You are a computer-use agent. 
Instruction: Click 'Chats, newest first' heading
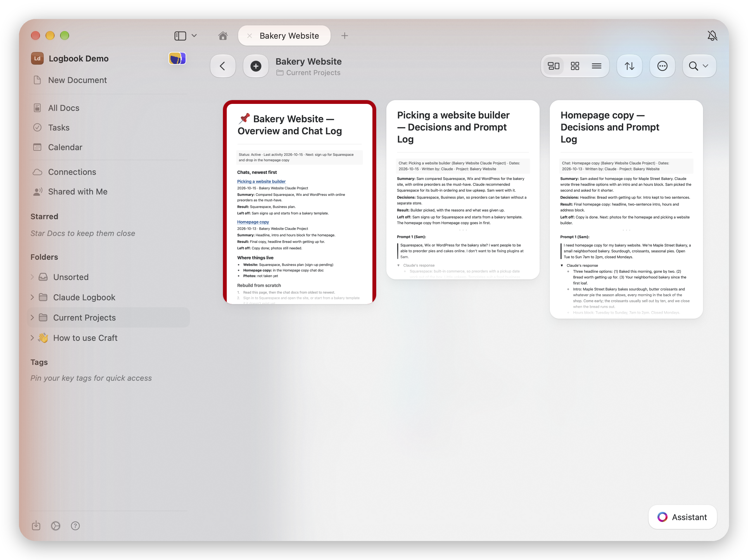coord(257,172)
